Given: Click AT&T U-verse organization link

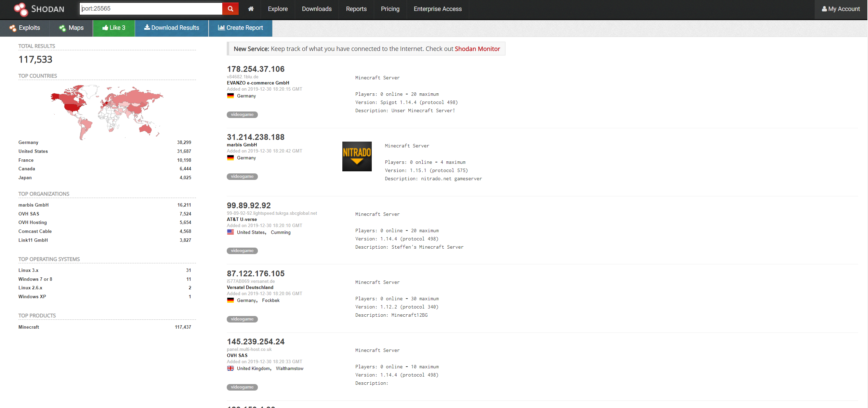Looking at the screenshot, I should 242,219.
